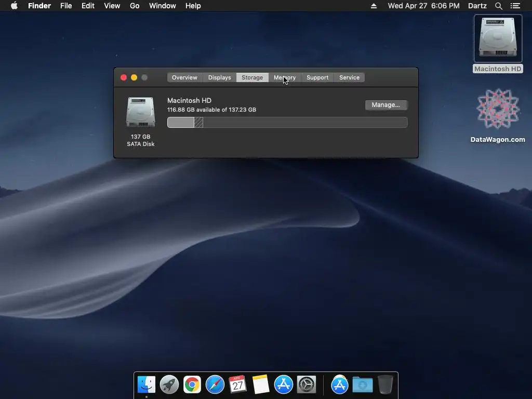Open Launchpad rocket in the Dock
The height and width of the screenshot is (399, 532).
point(169,385)
